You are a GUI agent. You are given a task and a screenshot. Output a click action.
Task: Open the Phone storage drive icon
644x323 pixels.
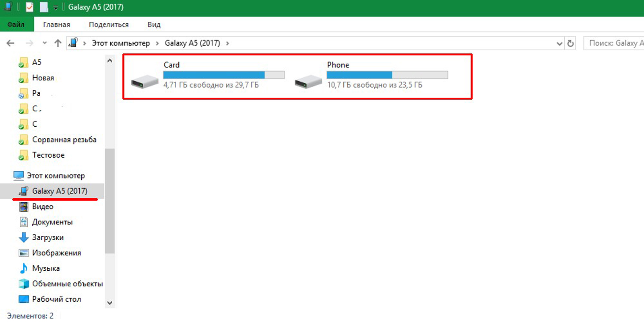click(308, 82)
